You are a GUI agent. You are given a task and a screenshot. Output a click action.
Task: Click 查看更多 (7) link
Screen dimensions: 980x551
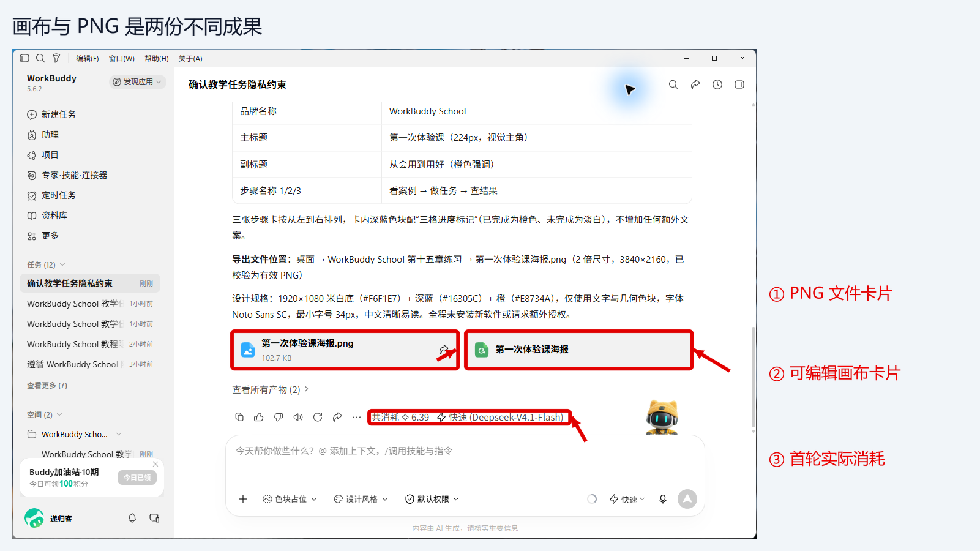[x=47, y=385]
